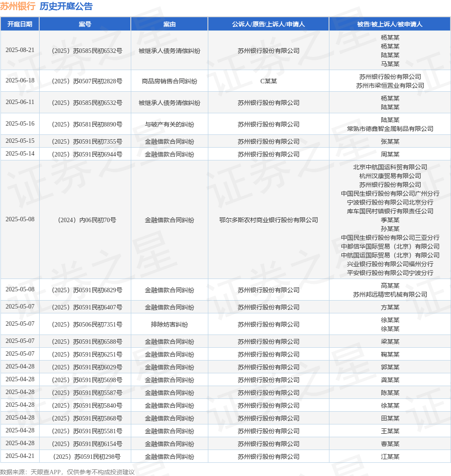Click defendant 中国民生银行股份有限公司三亚分行
This screenshot has width=451, height=476.
point(390,238)
